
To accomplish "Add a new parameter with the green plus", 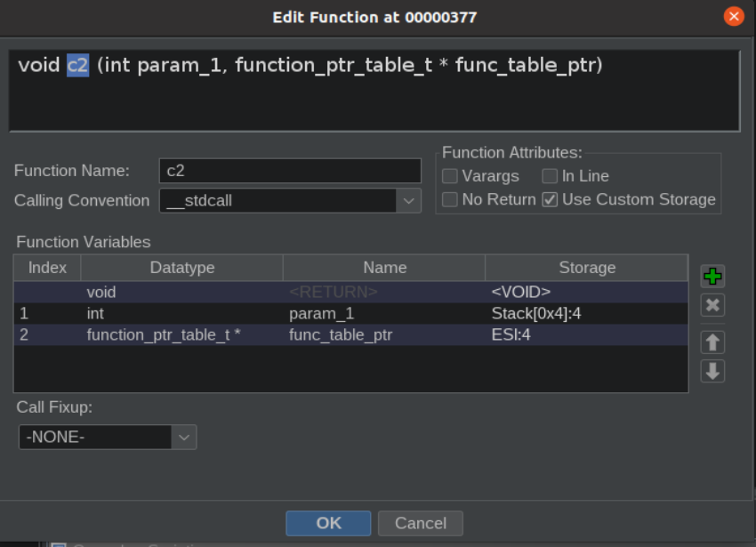I will click(x=712, y=277).
